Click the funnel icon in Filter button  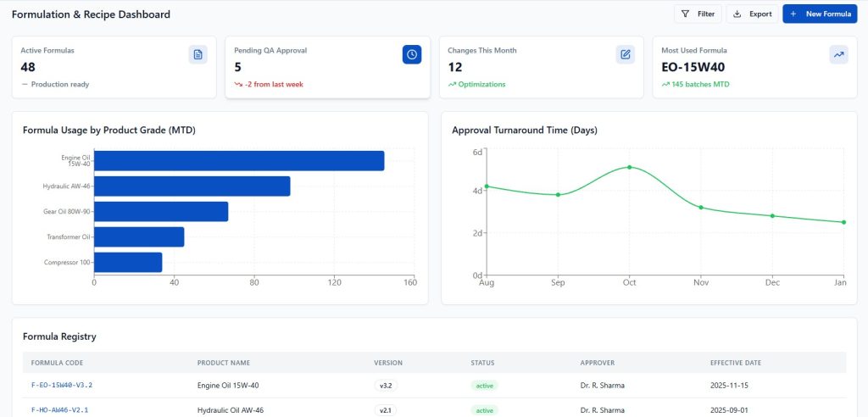(685, 14)
